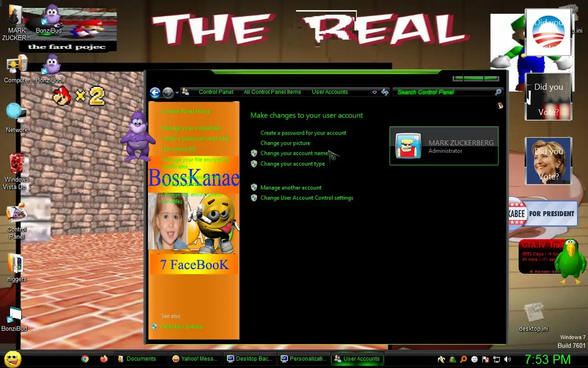
Task: Open Control Panel Home in sidebar
Action: point(186,111)
